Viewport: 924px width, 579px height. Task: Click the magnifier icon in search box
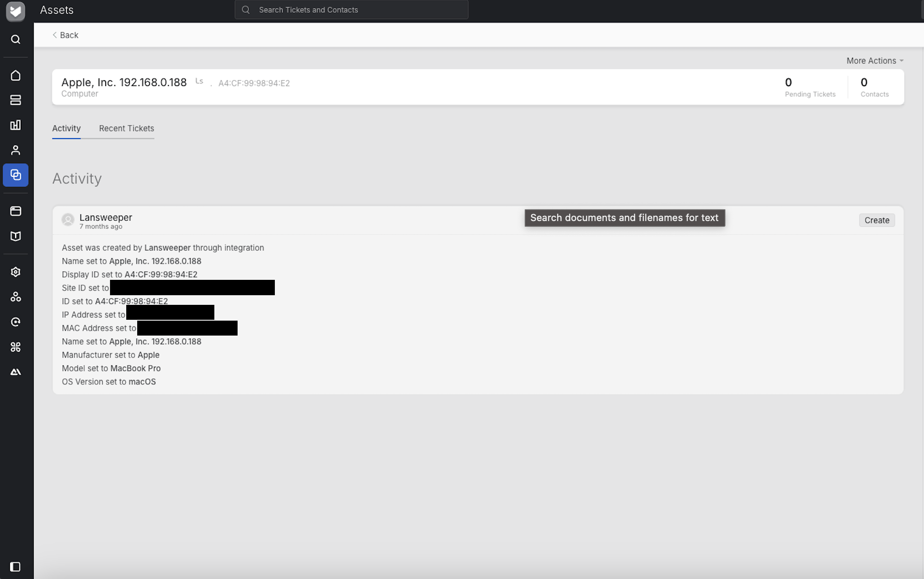246,10
